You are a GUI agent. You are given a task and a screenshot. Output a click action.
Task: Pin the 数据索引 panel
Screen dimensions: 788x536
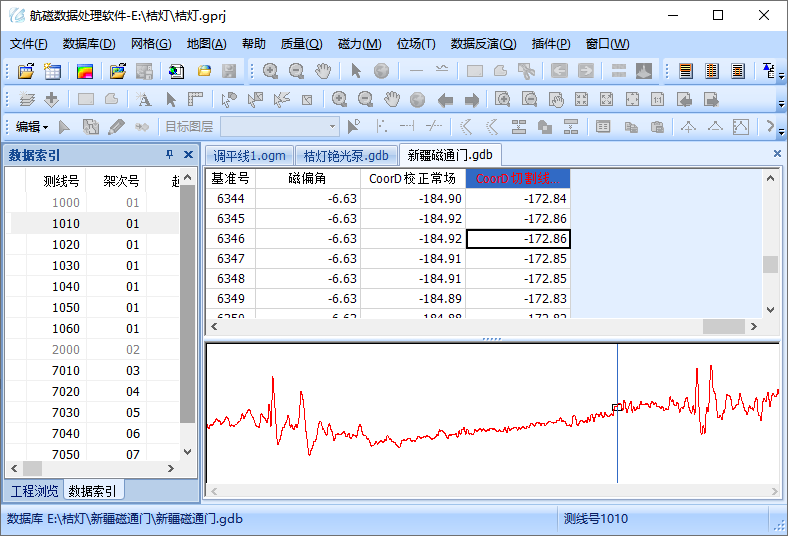(169, 155)
